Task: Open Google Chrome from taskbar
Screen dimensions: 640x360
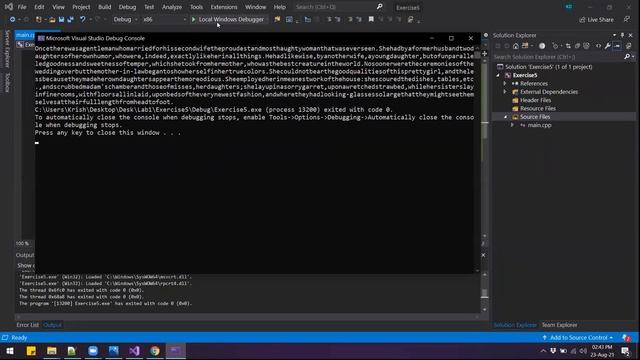Action: (x=155, y=351)
